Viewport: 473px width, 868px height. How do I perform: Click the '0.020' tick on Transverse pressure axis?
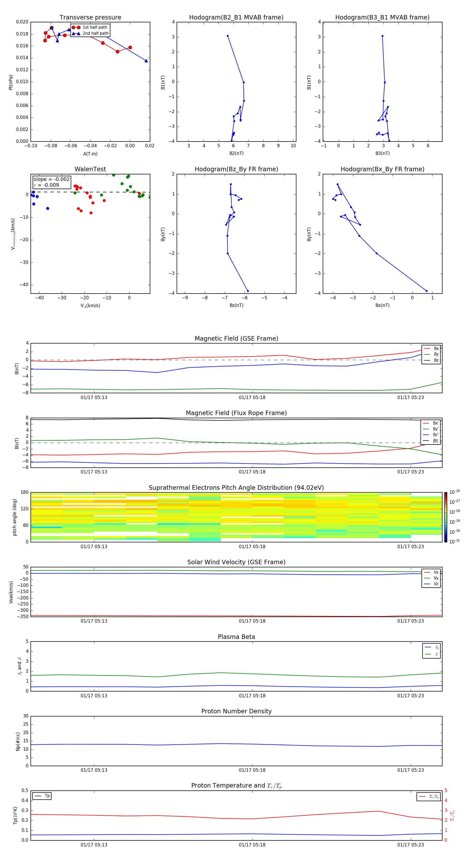tap(22, 22)
